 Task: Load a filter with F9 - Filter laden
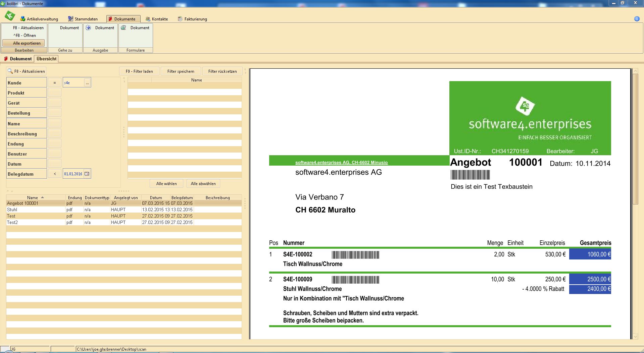point(139,71)
